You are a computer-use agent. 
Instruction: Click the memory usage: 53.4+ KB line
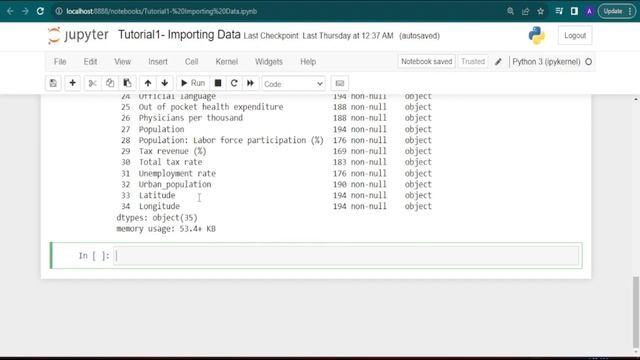click(x=166, y=229)
